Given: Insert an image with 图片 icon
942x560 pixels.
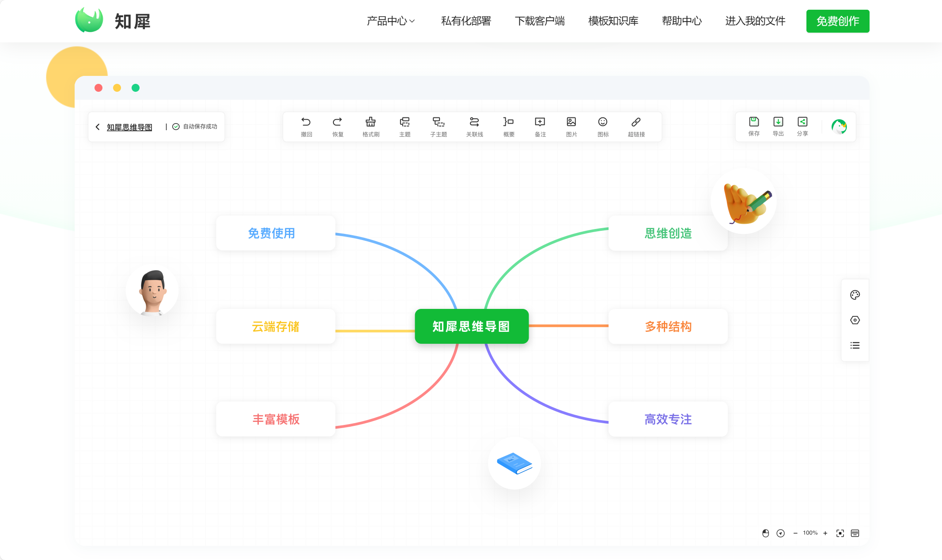Looking at the screenshot, I should (571, 122).
